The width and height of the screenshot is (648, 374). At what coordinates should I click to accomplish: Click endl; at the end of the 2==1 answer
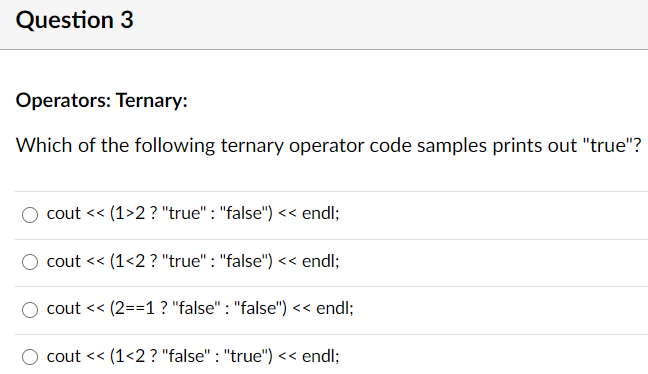[335, 308]
